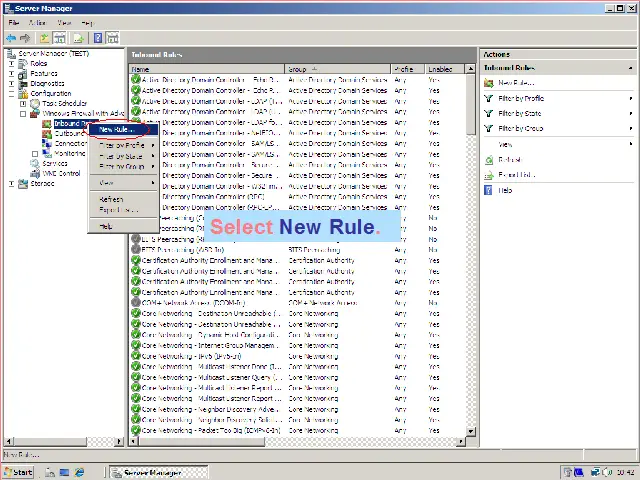Open Filter by Group submenu in context menu

click(122, 167)
